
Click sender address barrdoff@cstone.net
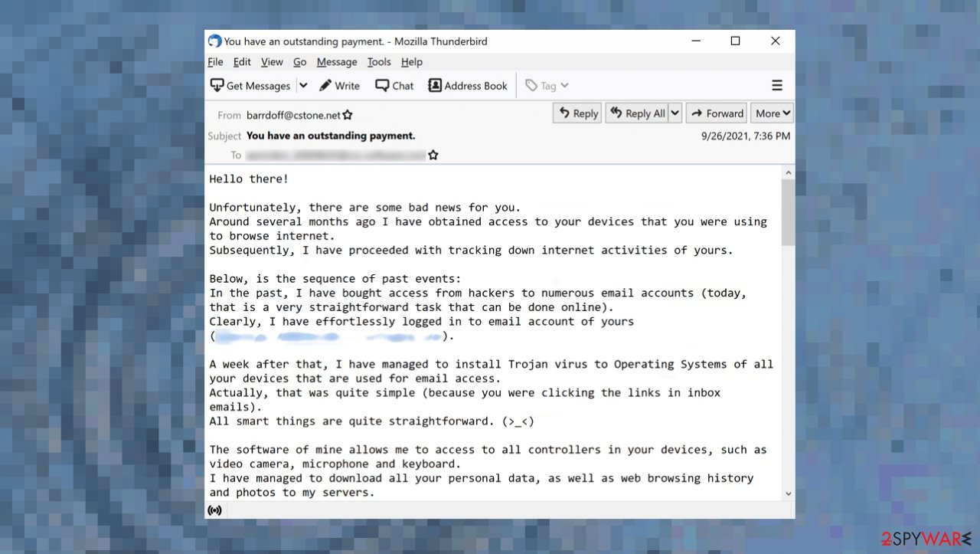tap(293, 115)
